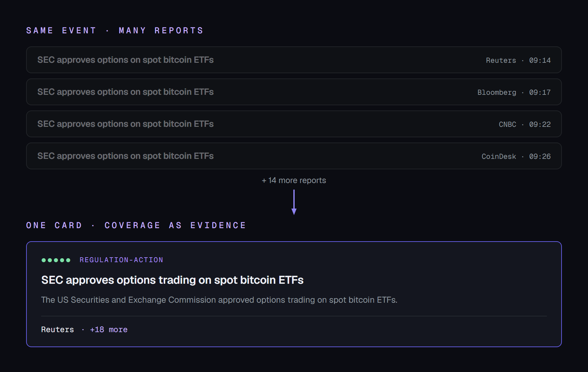Select the REGULATION-ACTION tag
This screenshot has width=588, height=372.
tap(121, 260)
